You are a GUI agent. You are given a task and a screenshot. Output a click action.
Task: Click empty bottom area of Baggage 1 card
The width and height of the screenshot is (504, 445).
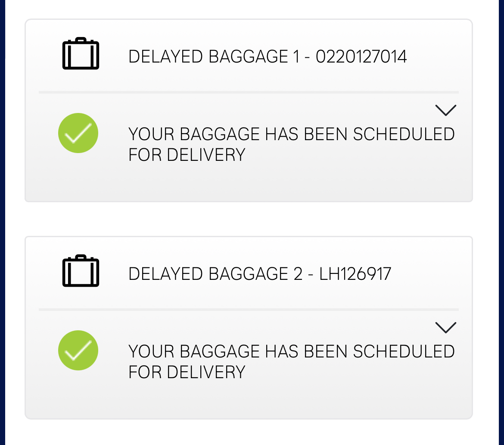click(x=249, y=183)
